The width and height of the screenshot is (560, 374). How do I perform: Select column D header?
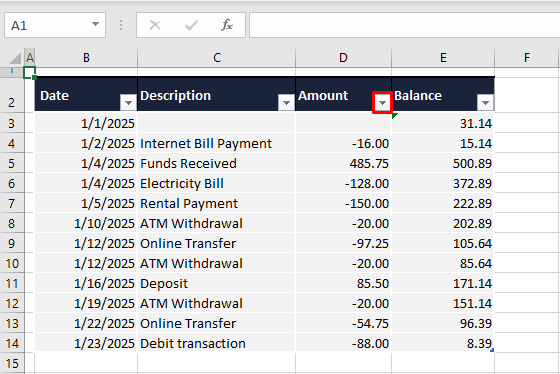[343, 58]
